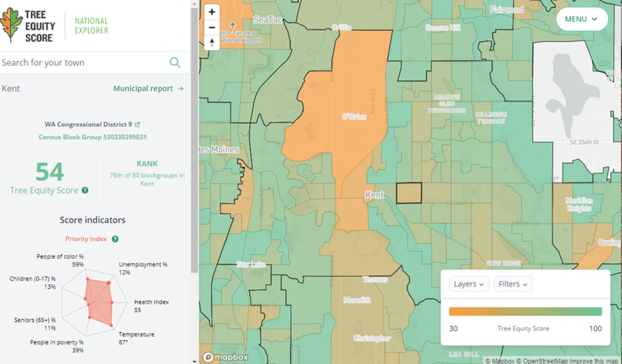Zoom out on the map
Image resolution: width=622 pixels, height=364 pixels.
coord(212,28)
